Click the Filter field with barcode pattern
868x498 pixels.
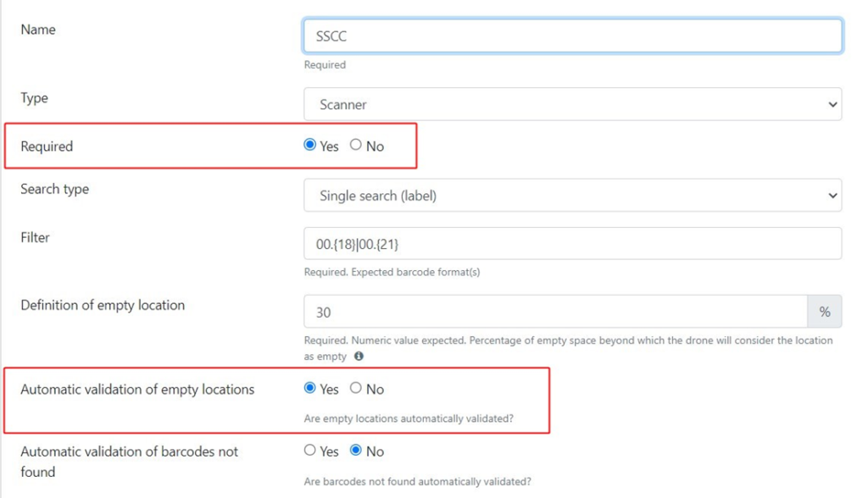coord(572,243)
